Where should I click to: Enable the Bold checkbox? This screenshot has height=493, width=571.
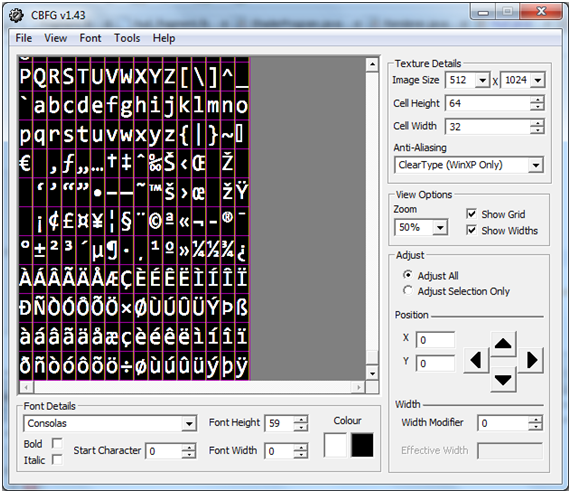57,443
